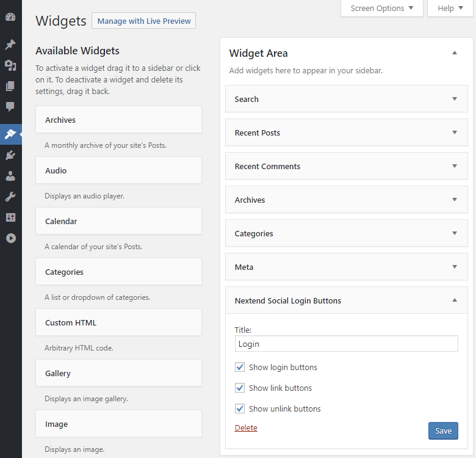Collapse the Nextend Social Login Buttons widget
Screen dimensions: 476x458
coord(454,300)
